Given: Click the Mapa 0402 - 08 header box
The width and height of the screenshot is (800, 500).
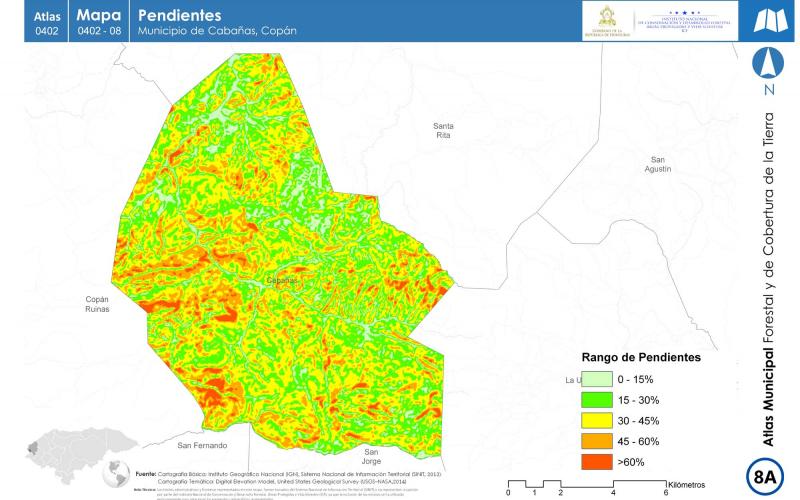Looking at the screenshot, I should 99,21.
